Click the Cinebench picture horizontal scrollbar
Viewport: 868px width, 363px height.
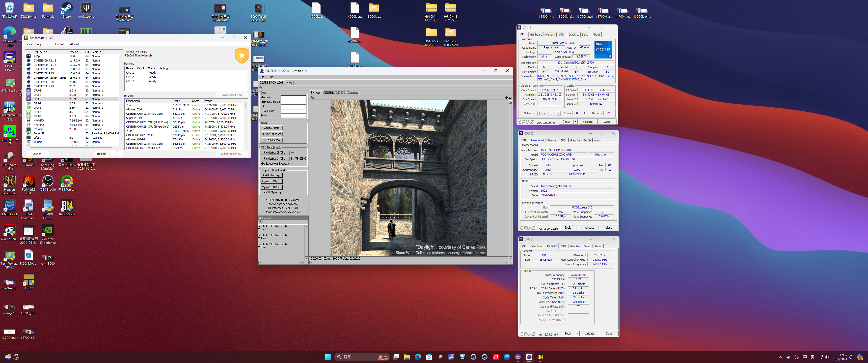click(x=409, y=263)
